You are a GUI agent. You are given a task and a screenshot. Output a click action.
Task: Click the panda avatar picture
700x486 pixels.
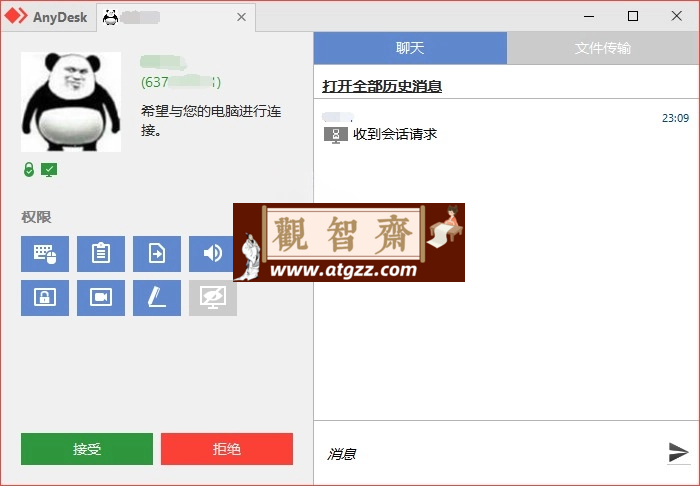point(71,102)
